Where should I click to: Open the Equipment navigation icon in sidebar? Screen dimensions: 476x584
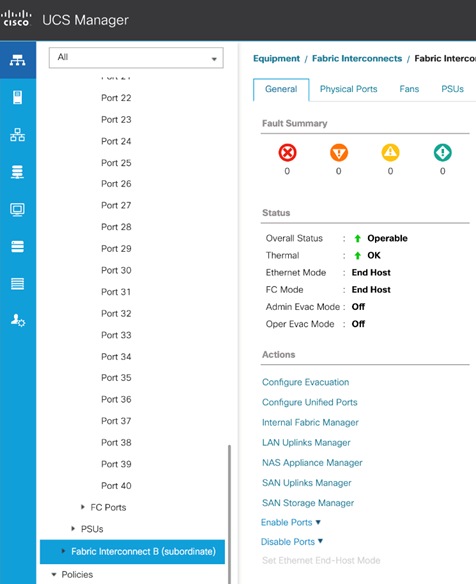pyautogui.click(x=18, y=60)
